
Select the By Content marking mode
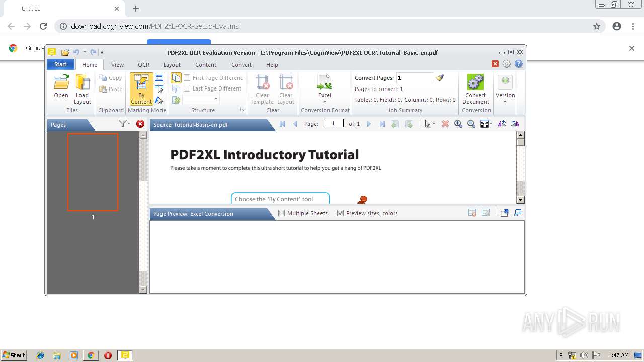(x=141, y=89)
